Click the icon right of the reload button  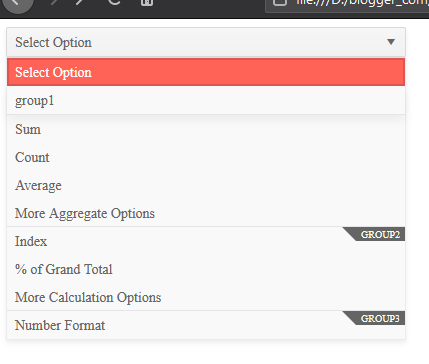[147, 3]
